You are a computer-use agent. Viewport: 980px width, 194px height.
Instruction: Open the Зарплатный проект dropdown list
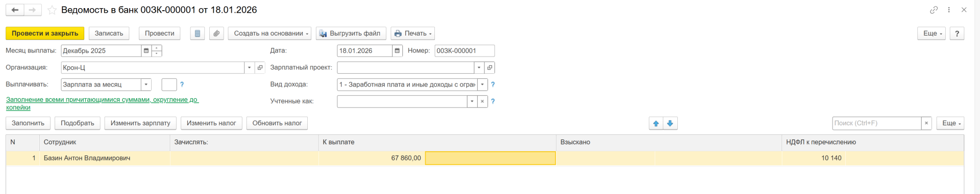point(479,68)
